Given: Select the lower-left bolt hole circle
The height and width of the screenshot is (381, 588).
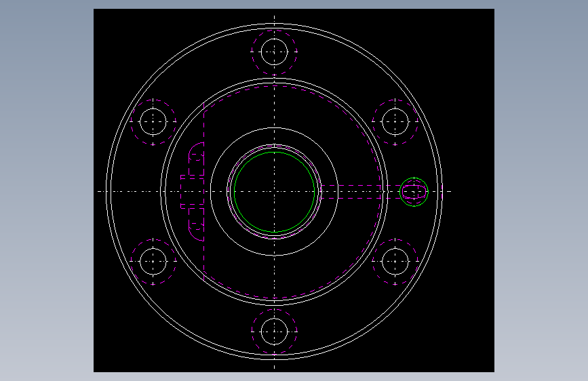Looking at the screenshot, I should 153,262.
